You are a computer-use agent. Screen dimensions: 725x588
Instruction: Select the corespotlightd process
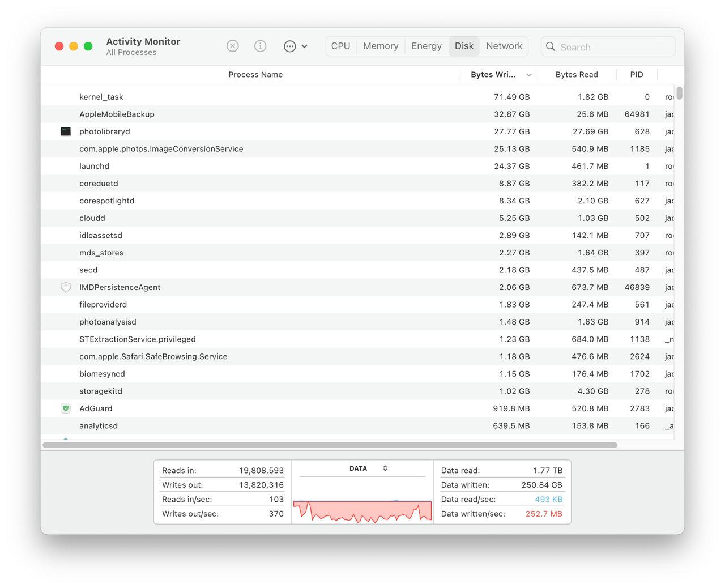pos(106,201)
